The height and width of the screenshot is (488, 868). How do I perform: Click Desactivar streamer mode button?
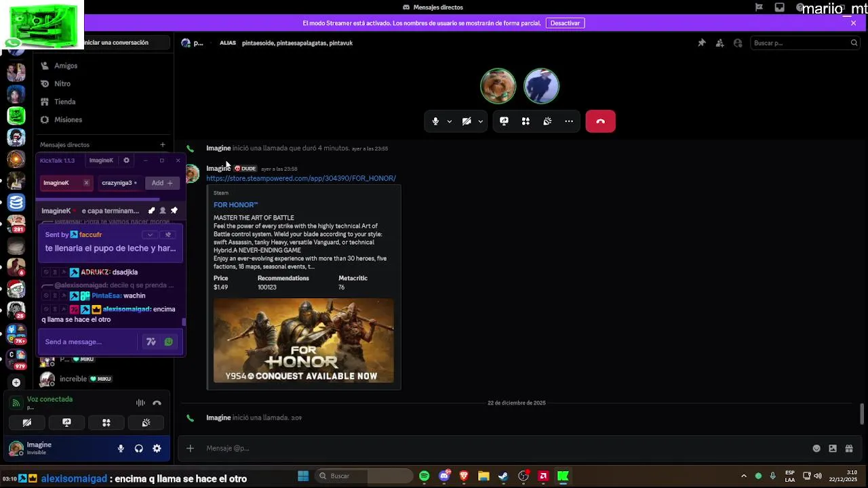tap(565, 23)
